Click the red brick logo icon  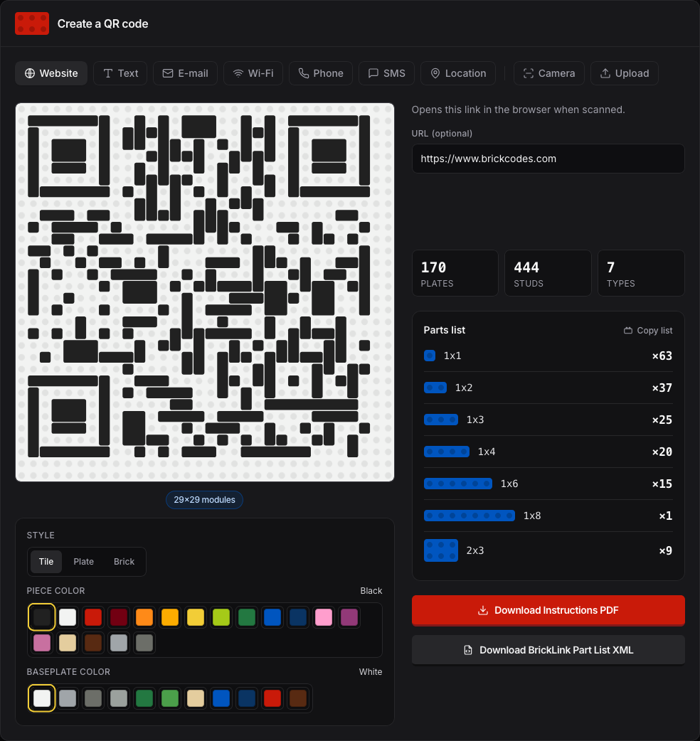point(32,23)
